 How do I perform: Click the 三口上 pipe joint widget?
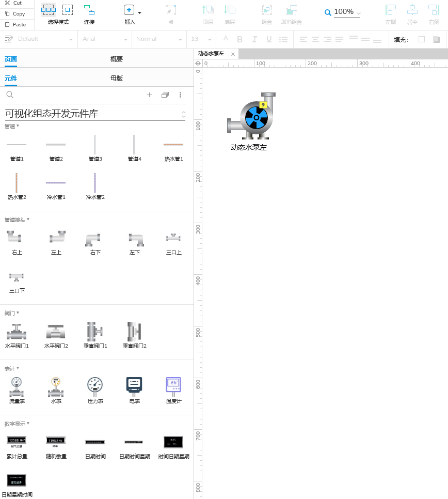[173, 242]
